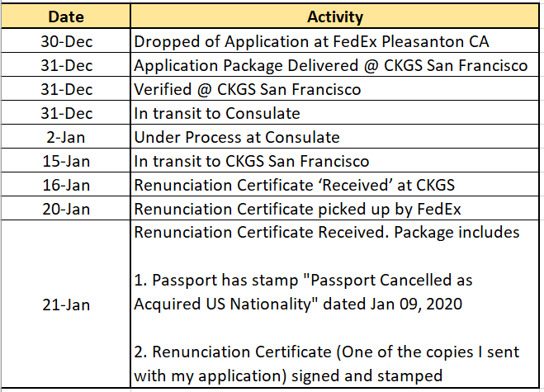Click the Certificate picked up by FedEx cell

point(335,209)
